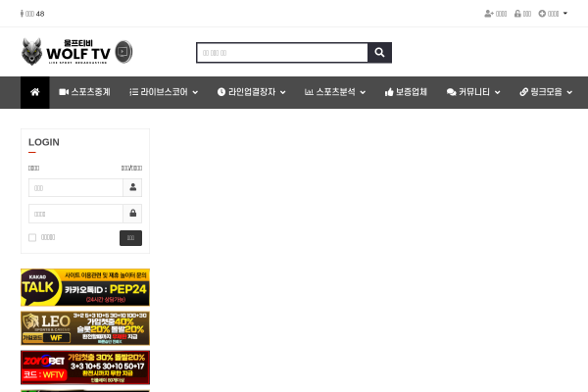This screenshot has height=392, width=588.
Task: Click the chat bubbles icon on 커뮤니티
Action: tap(452, 92)
